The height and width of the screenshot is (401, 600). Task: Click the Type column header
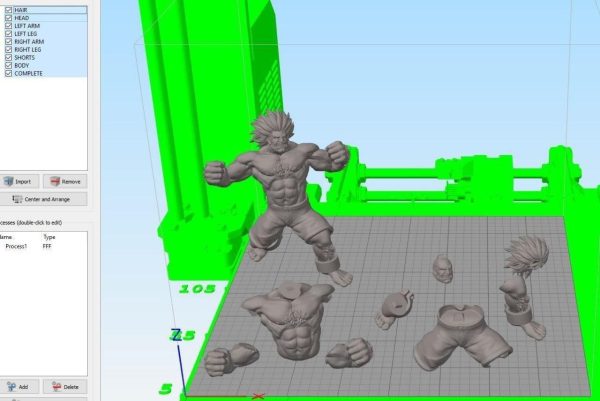[x=49, y=237]
